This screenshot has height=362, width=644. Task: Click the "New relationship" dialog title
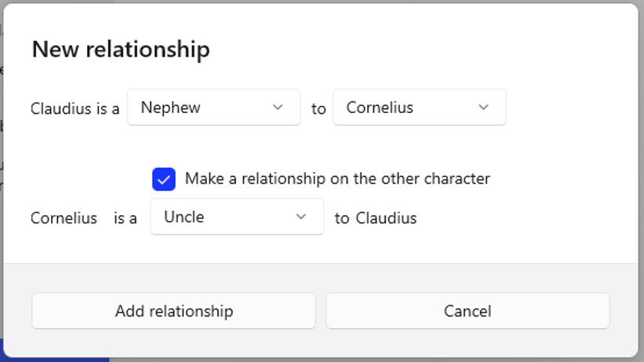click(x=121, y=49)
